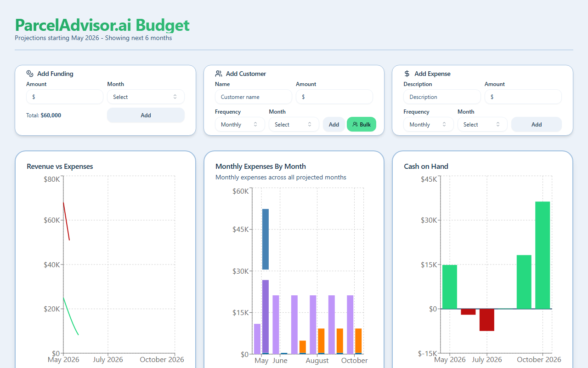Click the 'Name' label in Add Customer
Viewport: 588px width, 368px height.
pyautogui.click(x=222, y=84)
